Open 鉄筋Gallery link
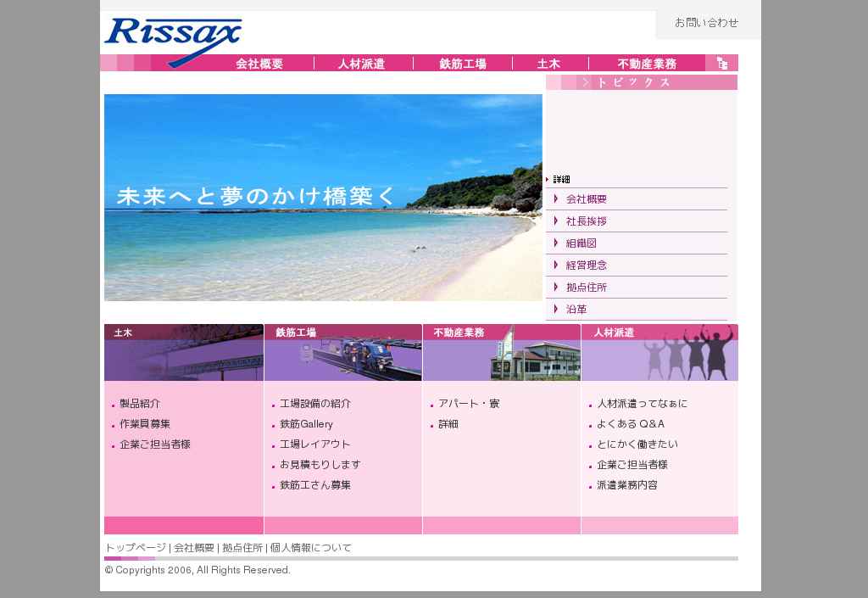868x598 pixels. 306,424
